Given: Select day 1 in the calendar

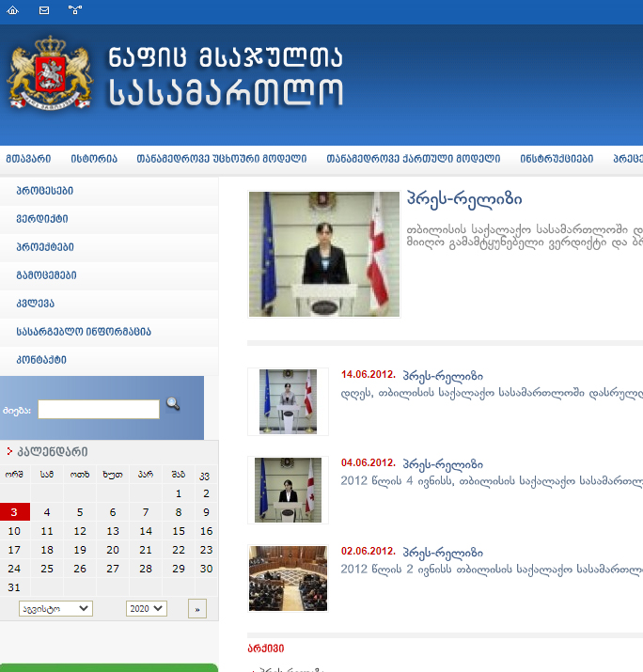Looking at the screenshot, I should tap(179, 493).
